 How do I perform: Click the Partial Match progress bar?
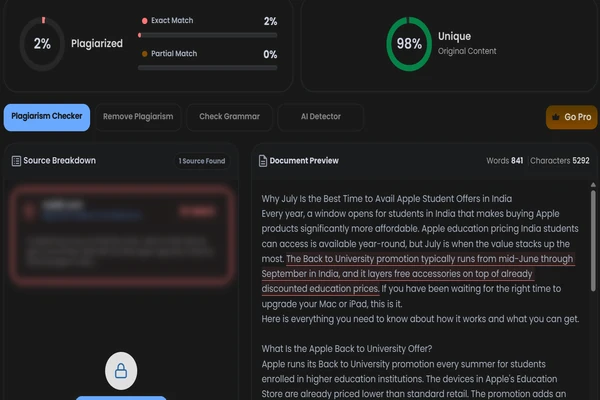tap(207, 68)
